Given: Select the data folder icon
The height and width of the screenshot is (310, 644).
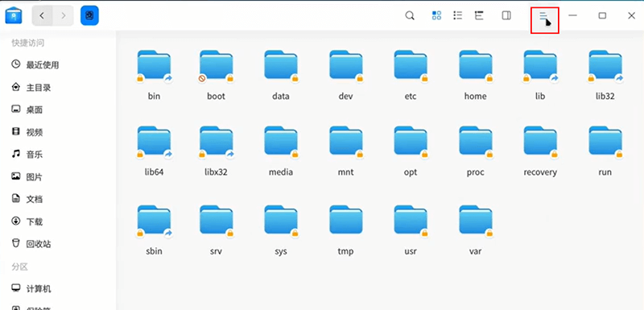Looking at the screenshot, I should coord(281,66).
